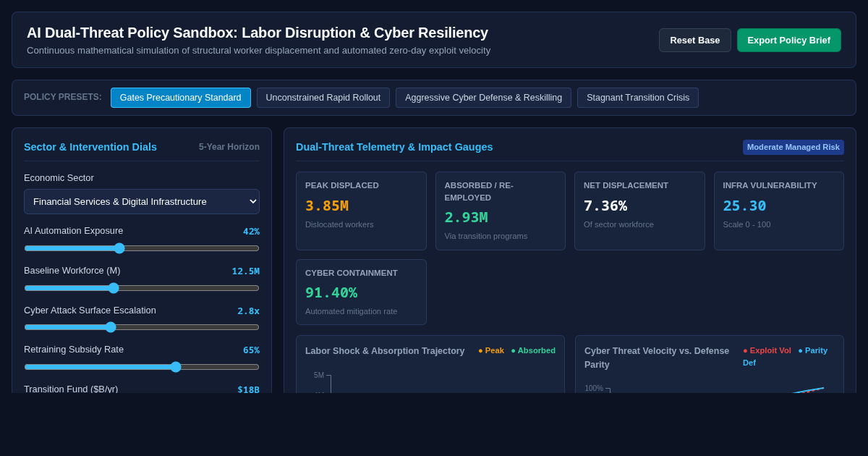Click the Infra Vulnerability 25.30 card
868x456 pixels.
[779, 211]
